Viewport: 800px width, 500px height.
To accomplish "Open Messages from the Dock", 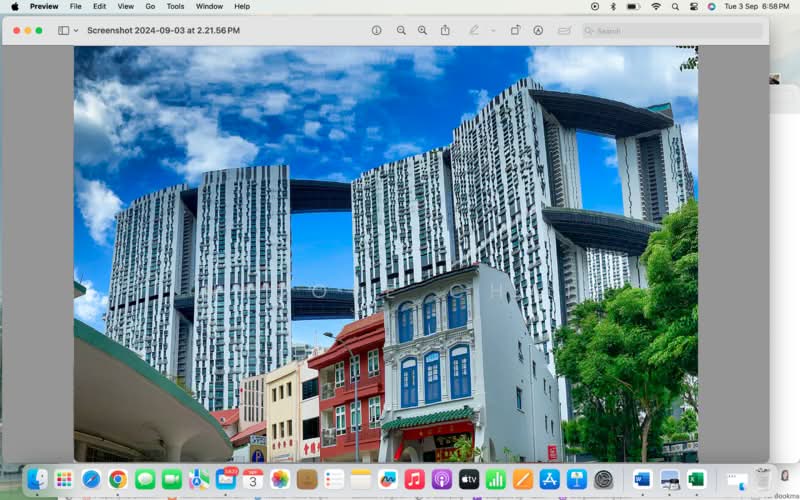I will pyautogui.click(x=145, y=480).
